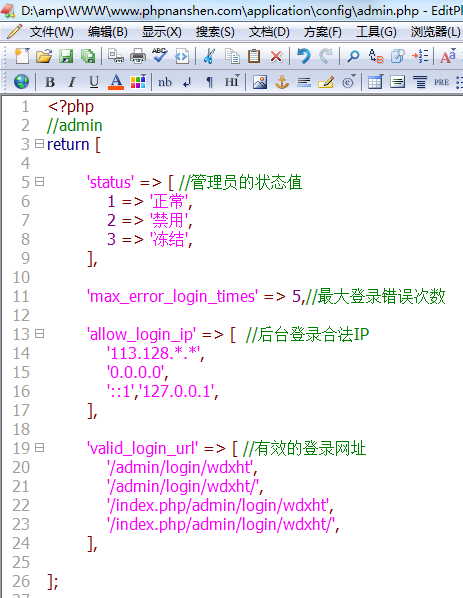
Task: Save the file with the floppy disk icon
Action: pyautogui.click(x=66, y=56)
